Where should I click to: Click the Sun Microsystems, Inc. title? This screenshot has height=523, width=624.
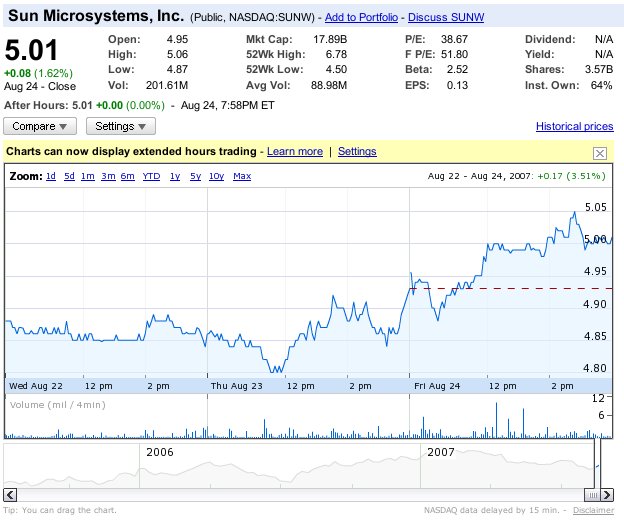pyautogui.click(x=96, y=16)
